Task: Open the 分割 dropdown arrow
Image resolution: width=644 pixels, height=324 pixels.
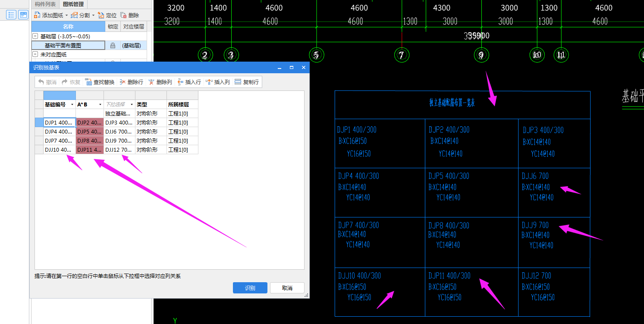Action: 93,15
